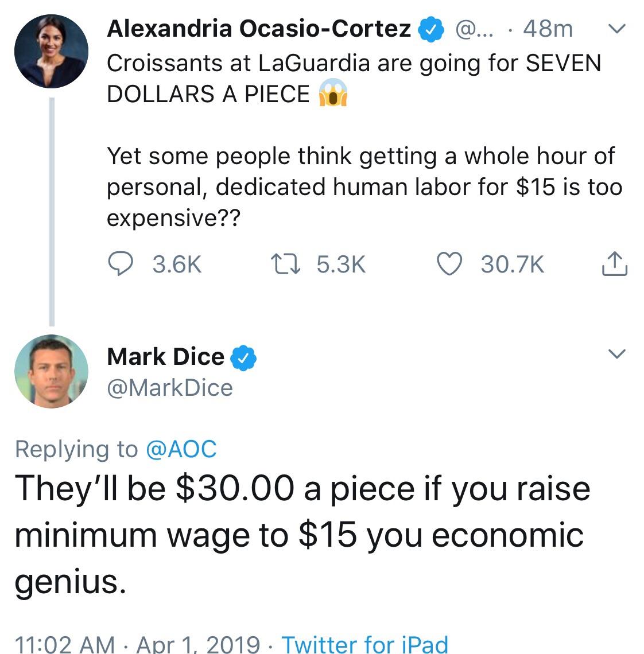Retweet the croissant tweet via retweet icon
The width and height of the screenshot is (644, 654).
pos(285,264)
